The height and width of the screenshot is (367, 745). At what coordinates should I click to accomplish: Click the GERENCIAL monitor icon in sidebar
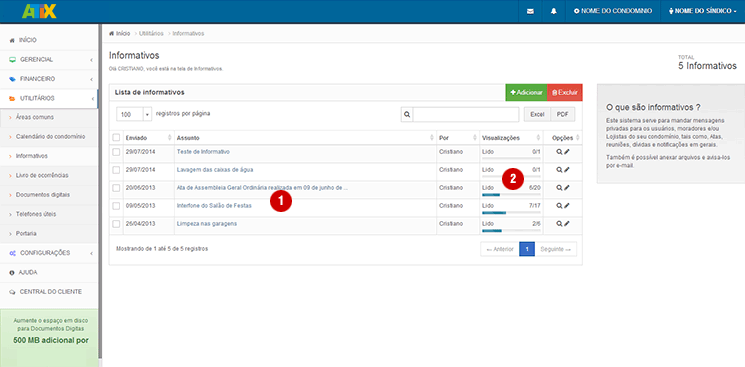tap(12, 60)
